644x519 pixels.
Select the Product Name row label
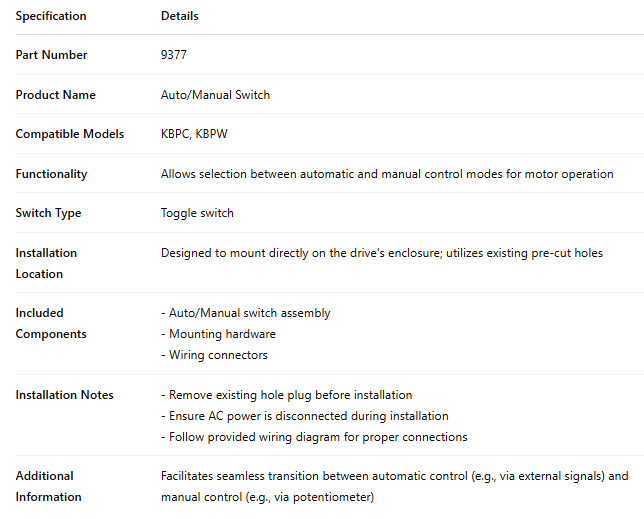(x=56, y=95)
